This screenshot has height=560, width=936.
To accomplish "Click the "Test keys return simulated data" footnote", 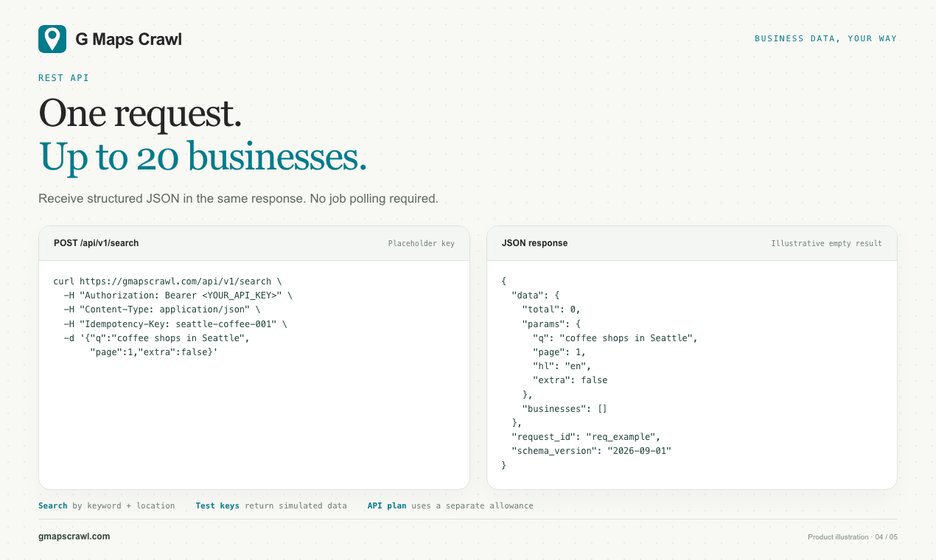I will 271,506.
